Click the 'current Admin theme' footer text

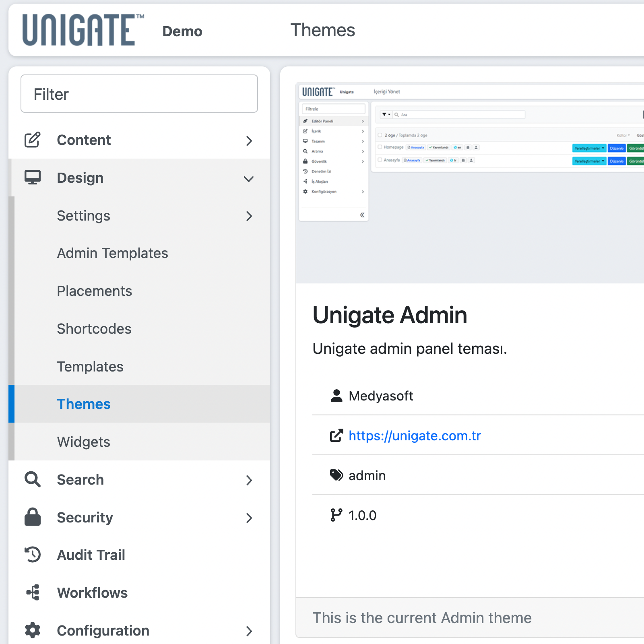[422, 618]
